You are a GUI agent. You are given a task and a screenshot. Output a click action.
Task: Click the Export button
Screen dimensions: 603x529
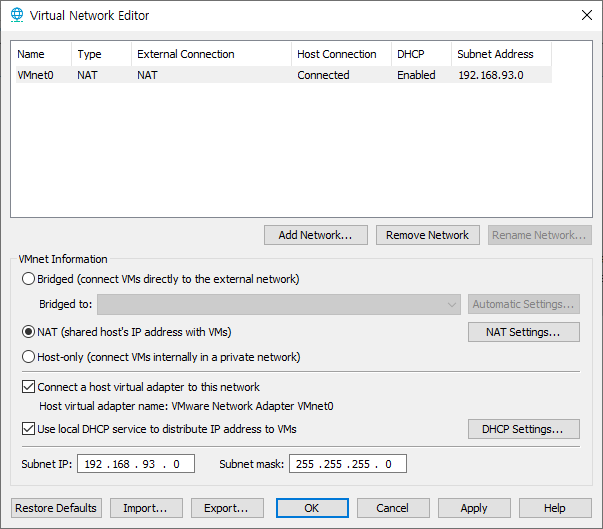227,508
